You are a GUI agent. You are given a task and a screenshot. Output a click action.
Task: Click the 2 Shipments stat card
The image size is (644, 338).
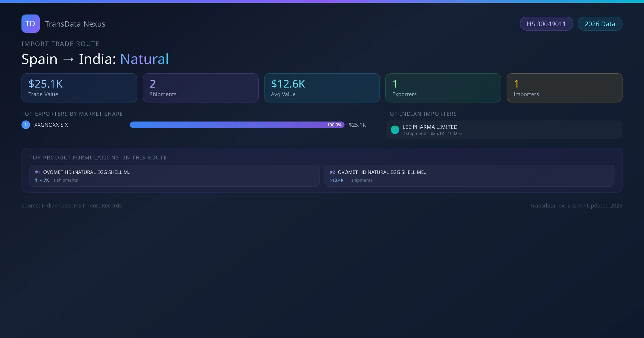(200, 88)
